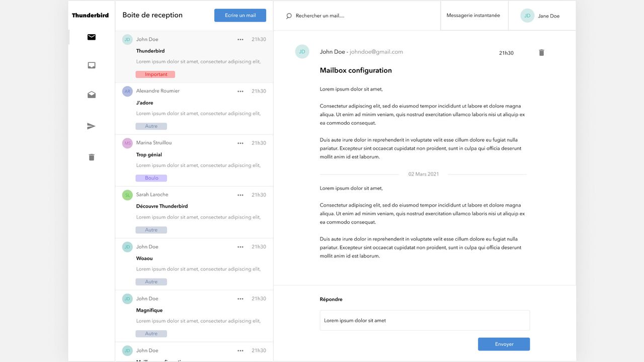Click the Boite de reception heading
This screenshot has height=362, width=644.
152,15
